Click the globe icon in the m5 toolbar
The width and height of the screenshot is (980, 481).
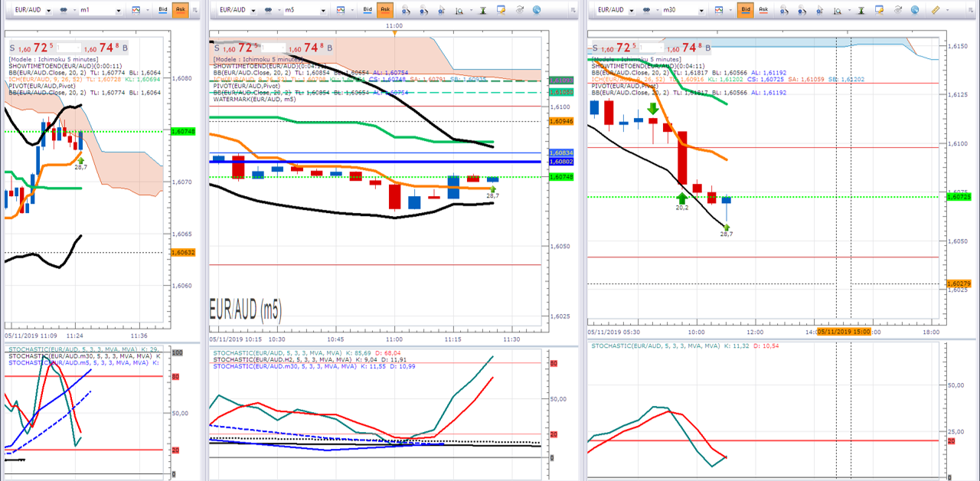pos(537,10)
